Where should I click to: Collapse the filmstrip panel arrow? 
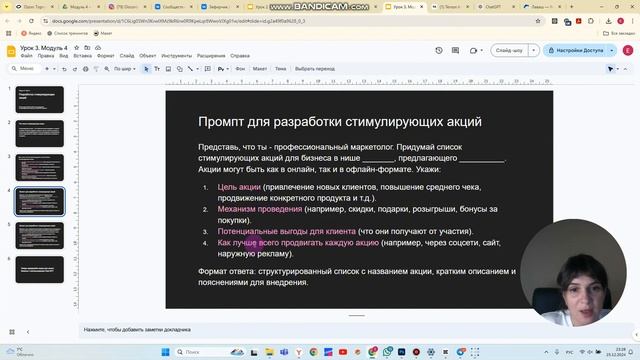[x=28, y=332]
